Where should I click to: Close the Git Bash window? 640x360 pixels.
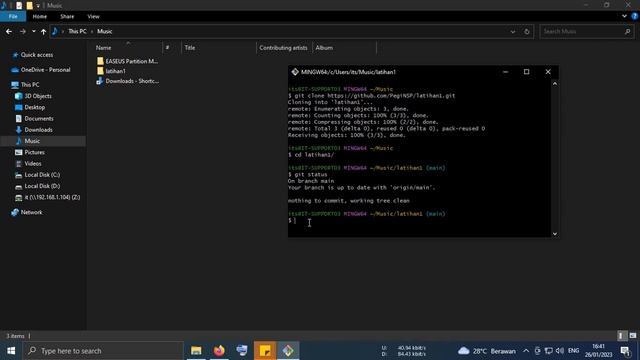click(x=548, y=72)
